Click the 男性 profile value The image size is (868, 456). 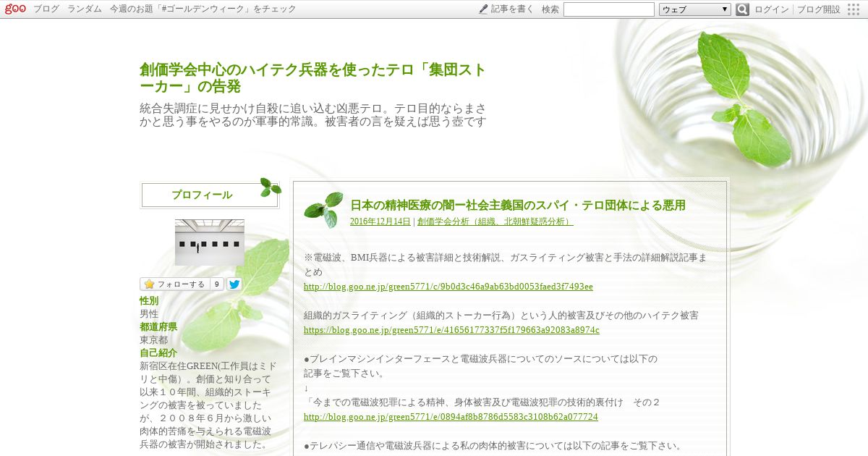click(x=149, y=313)
